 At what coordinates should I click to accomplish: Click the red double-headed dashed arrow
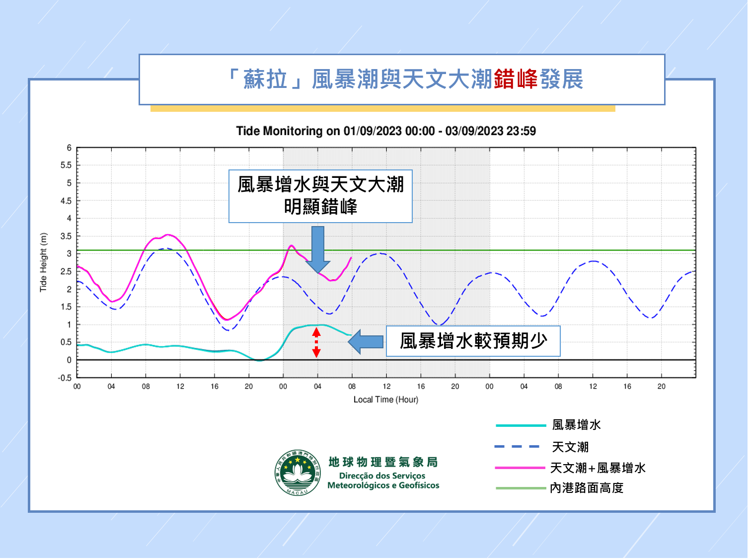point(316,343)
